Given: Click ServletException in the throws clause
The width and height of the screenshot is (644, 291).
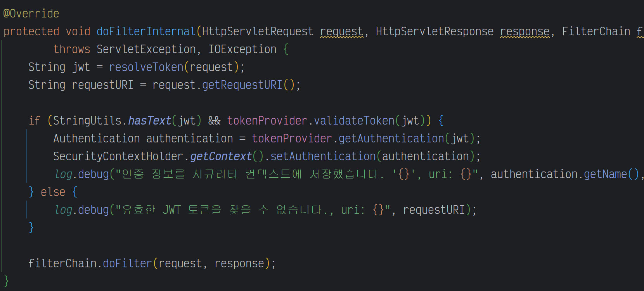Looking at the screenshot, I should (146, 49).
